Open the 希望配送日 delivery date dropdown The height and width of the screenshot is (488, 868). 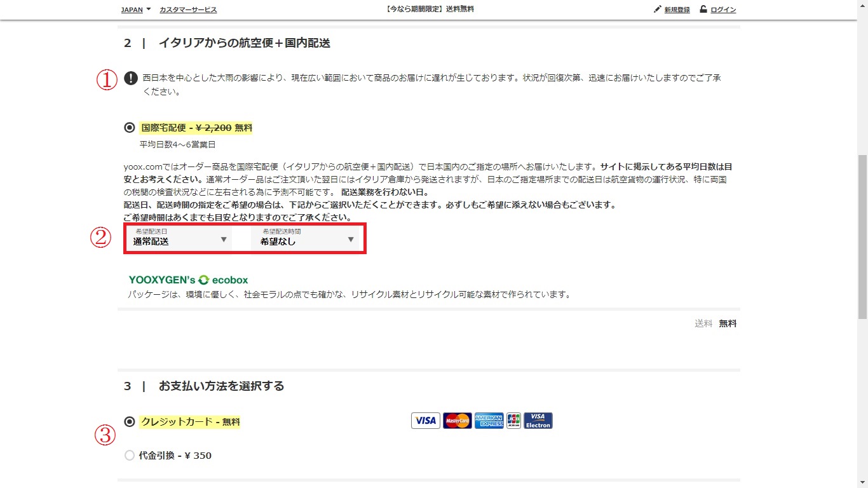click(180, 240)
